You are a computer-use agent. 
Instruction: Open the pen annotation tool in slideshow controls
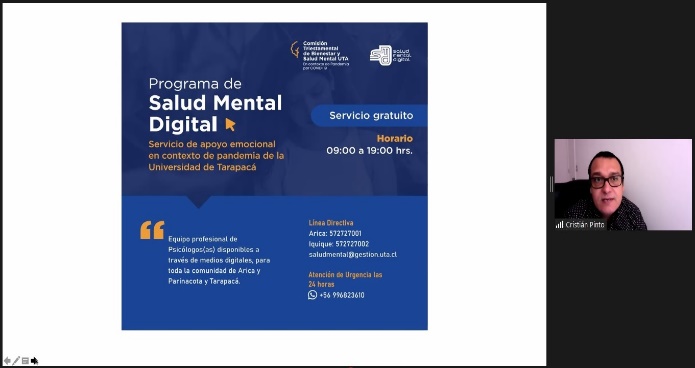pyautogui.click(x=16, y=361)
